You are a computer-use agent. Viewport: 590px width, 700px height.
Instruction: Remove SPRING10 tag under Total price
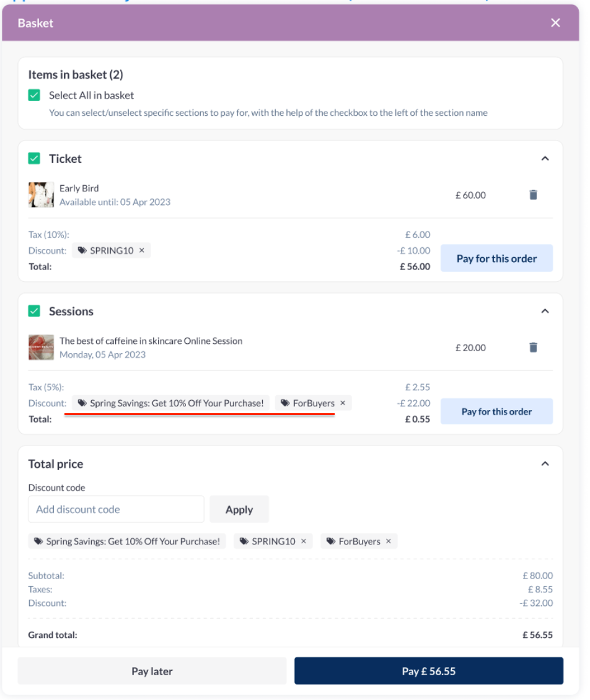point(304,541)
